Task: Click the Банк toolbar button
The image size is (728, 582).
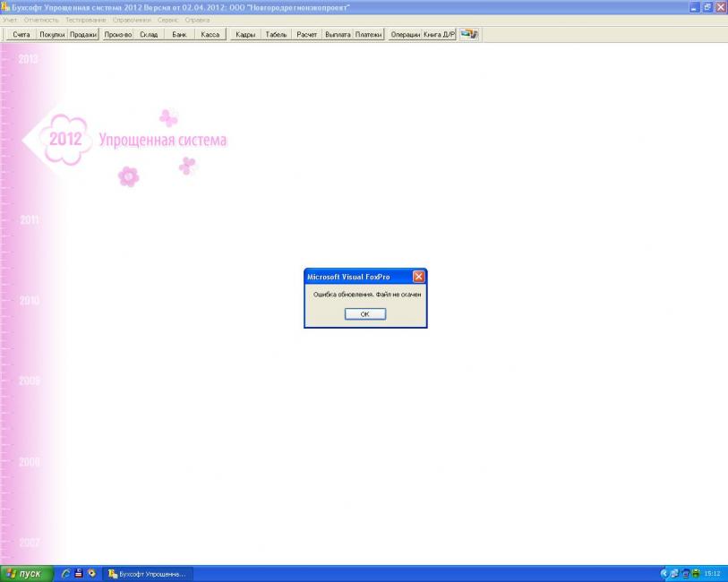Action: (179, 34)
